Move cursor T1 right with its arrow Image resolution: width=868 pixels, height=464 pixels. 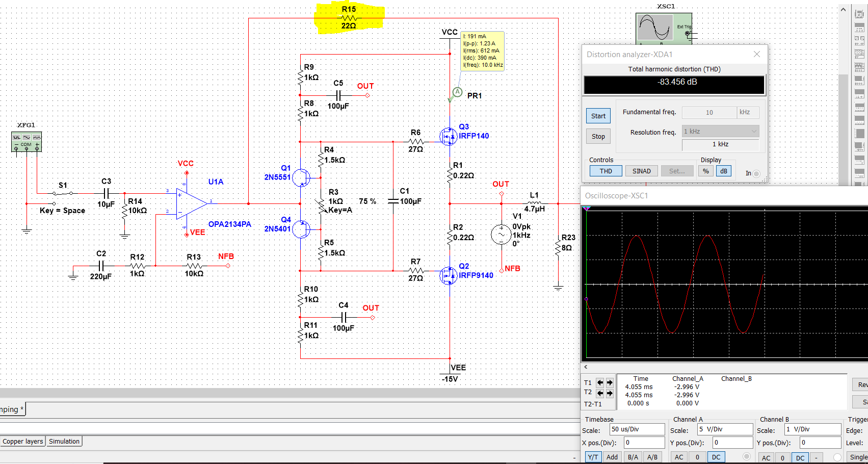(610, 382)
